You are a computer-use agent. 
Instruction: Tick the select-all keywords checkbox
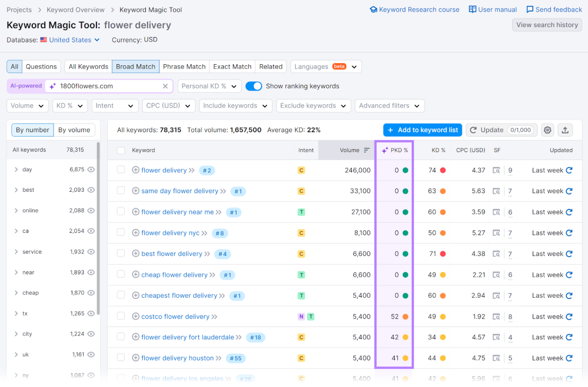(x=121, y=150)
